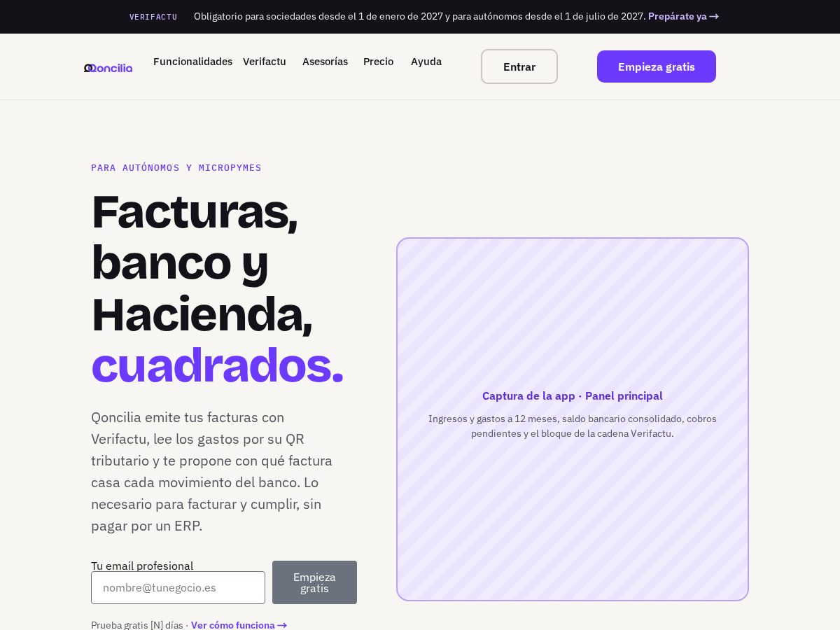Click the Panel principal app screenshot placeholder
Image resolution: width=840 pixels, height=630 pixels.
573,419
